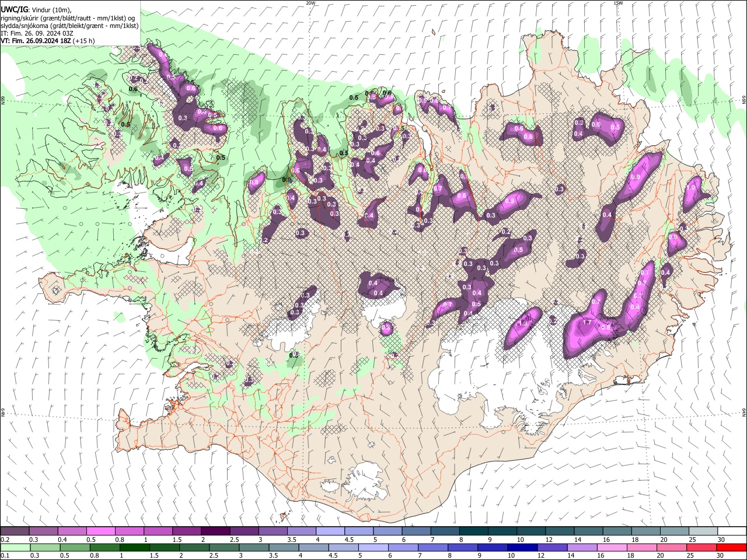
Task: Click the 'rigning/skúrir' legend description line
Action: tap(67, 18)
